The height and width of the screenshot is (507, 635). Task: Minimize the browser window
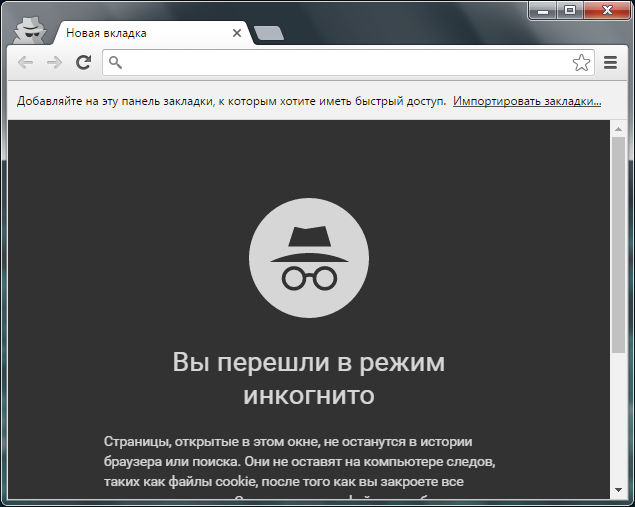543,10
